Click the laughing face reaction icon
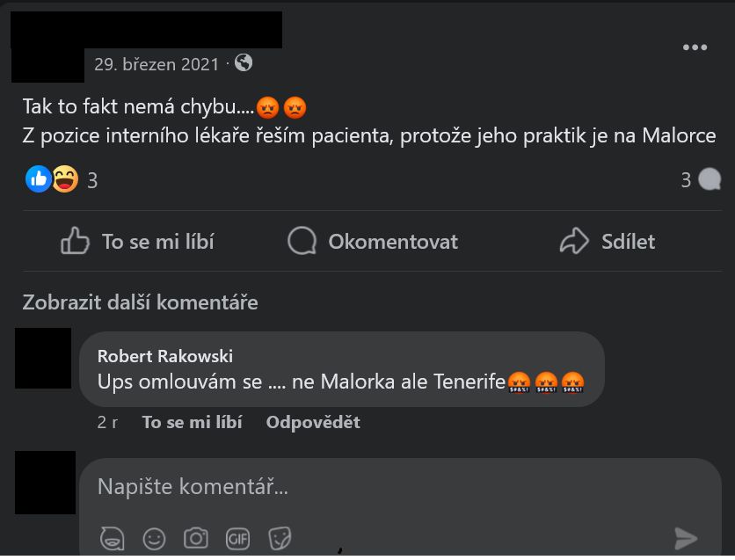Viewport: 735px width, 560px height. [x=65, y=179]
